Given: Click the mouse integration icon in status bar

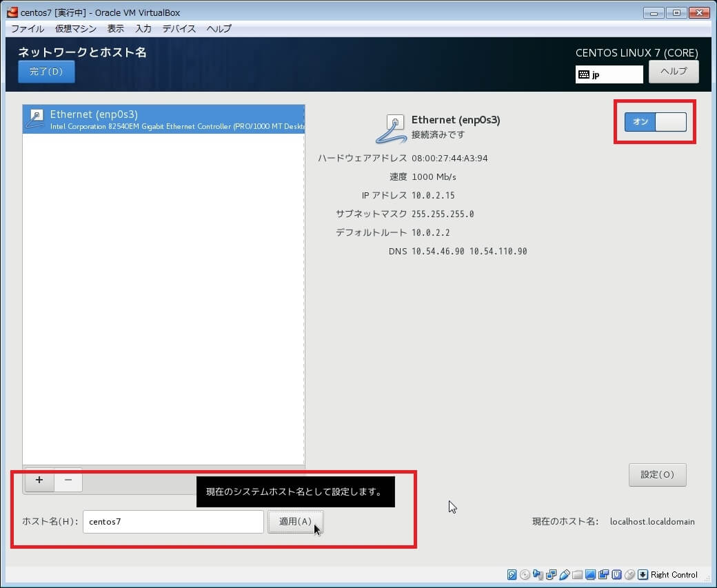Looking at the screenshot, I should click(629, 575).
